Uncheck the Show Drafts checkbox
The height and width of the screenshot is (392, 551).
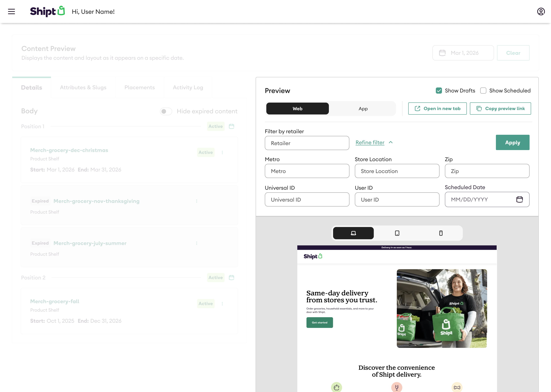coord(439,91)
